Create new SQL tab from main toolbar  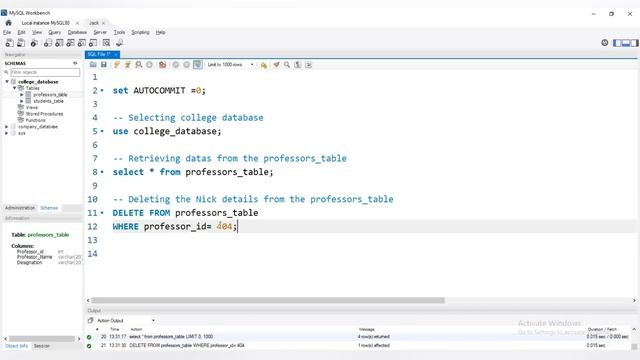point(9,43)
